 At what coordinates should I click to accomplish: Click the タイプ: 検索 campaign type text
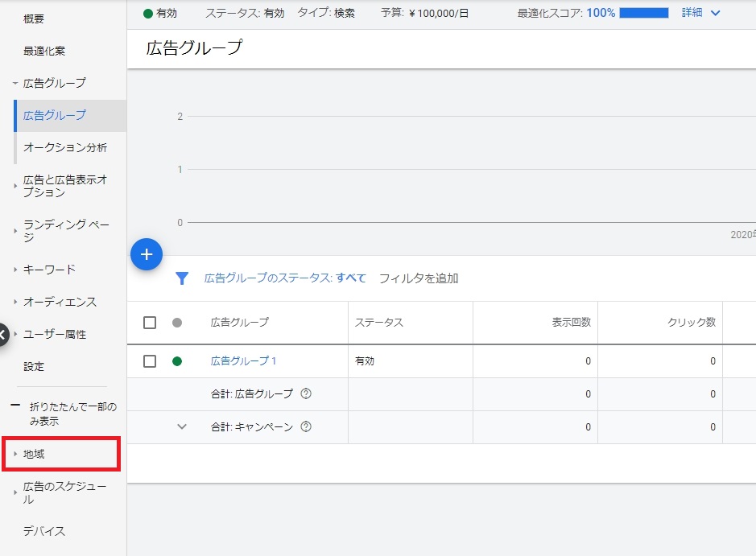point(326,13)
